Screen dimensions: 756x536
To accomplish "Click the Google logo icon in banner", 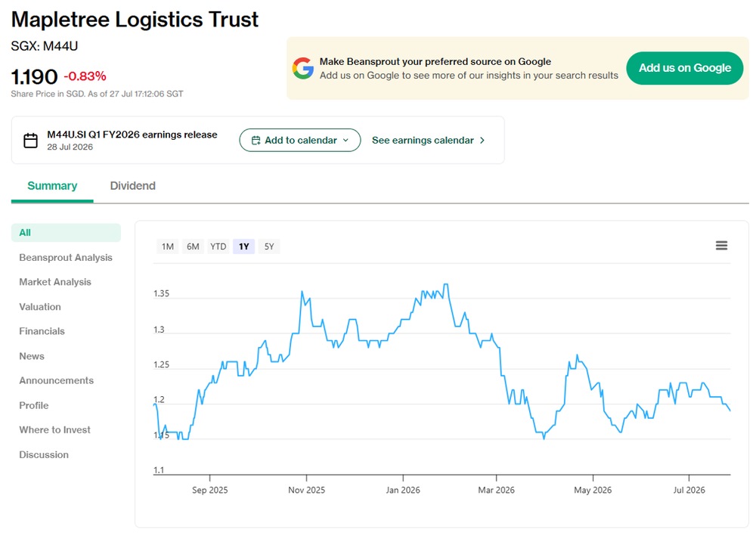I will (303, 68).
